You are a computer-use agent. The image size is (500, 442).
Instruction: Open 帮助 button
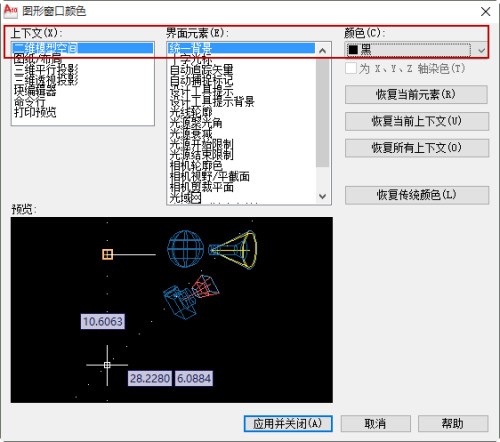[453, 424]
